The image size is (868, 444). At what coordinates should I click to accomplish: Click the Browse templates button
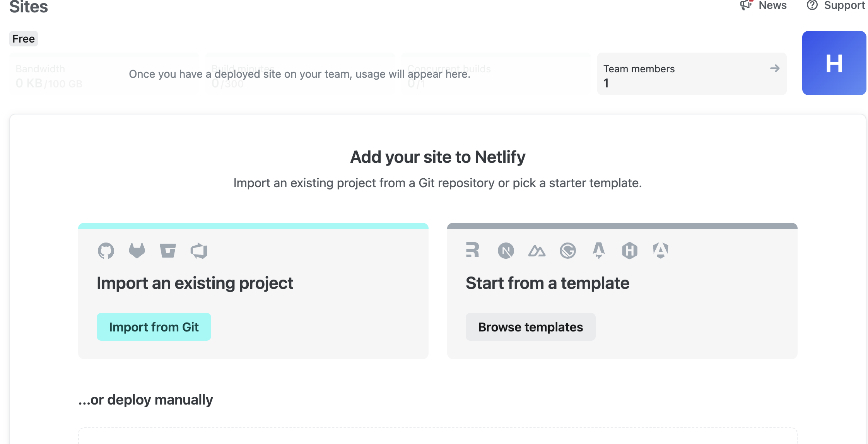point(530,327)
